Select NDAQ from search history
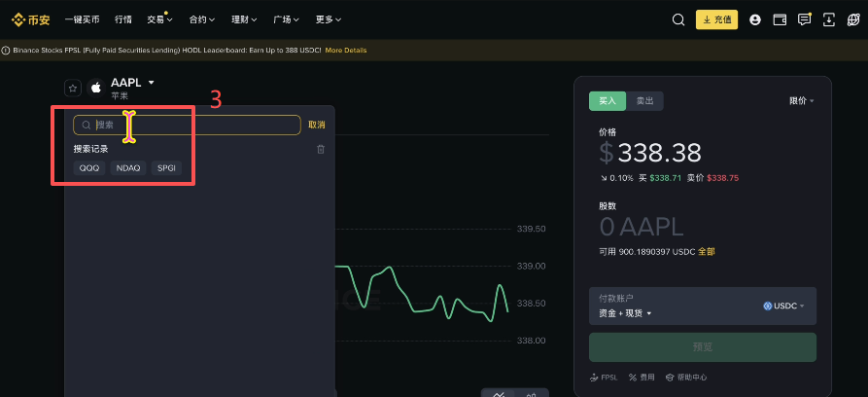 click(128, 168)
